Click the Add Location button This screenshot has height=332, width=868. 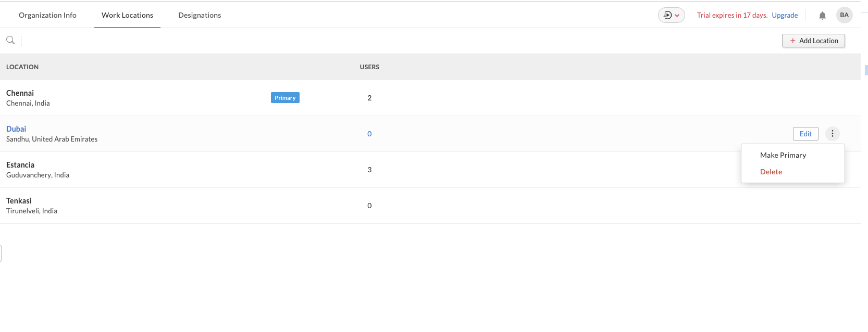813,41
